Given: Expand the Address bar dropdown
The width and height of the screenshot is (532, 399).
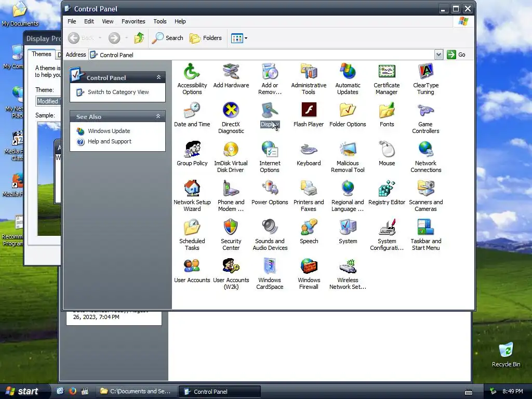Looking at the screenshot, I should (438, 55).
